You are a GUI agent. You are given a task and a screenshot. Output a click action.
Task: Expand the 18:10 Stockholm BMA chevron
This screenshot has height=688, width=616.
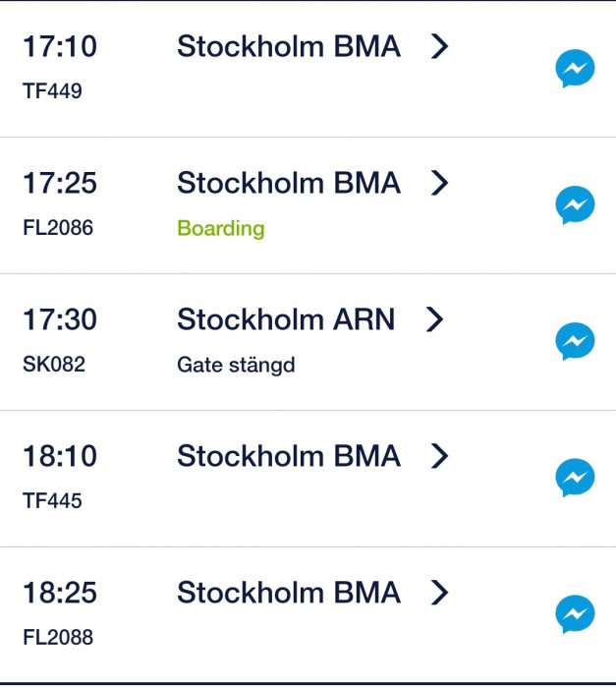[x=440, y=456]
